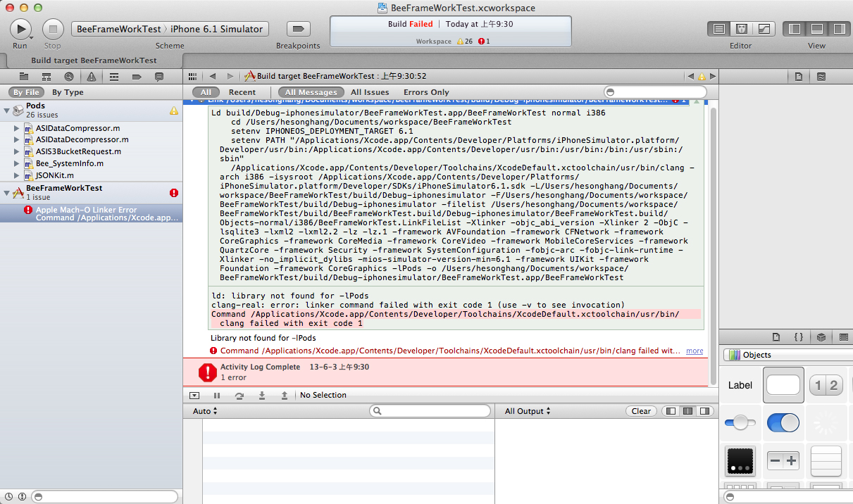This screenshot has height=504, width=853.
Task: Expand ASIDataCompressor.m issues
Action: pos(17,128)
